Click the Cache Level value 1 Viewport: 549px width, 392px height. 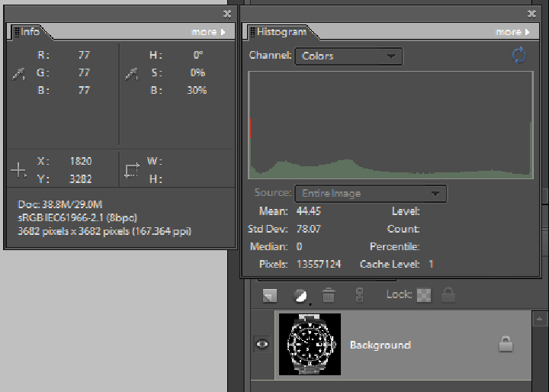click(431, 264)
